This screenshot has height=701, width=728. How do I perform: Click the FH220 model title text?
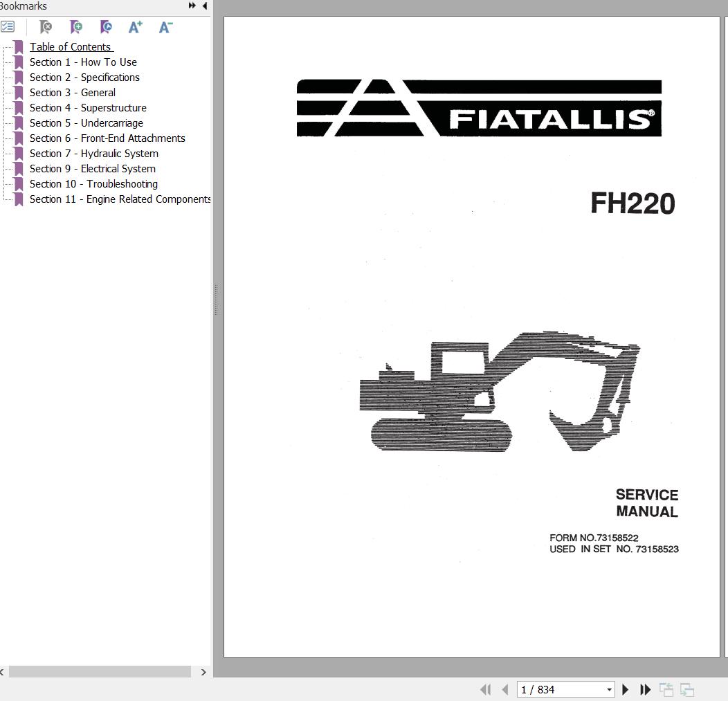[633, 203]
